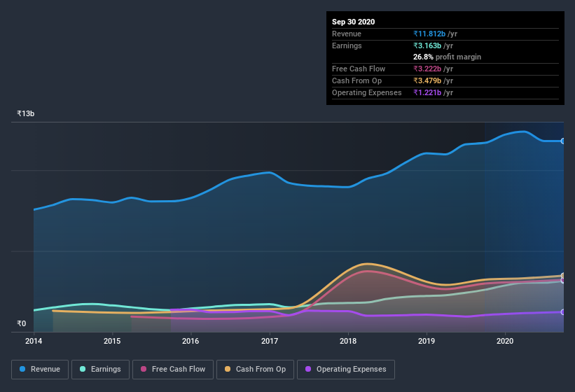
Task: Click the teal Earnings legend dot
Action: [x=83, y=369]
